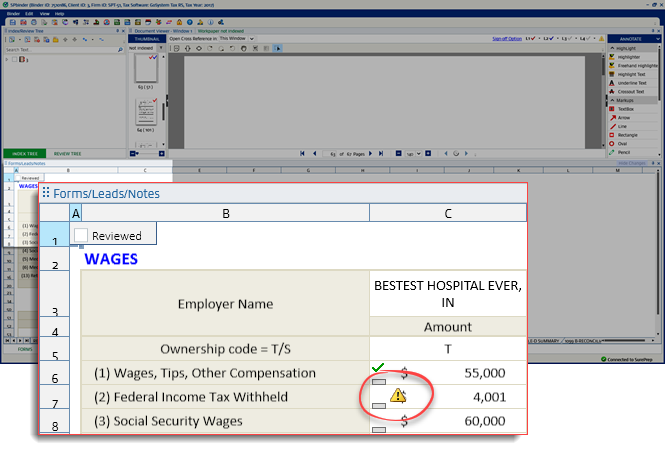The height and width of the screenshot is (460, 665).
Task: Collapse the Markups section
Action: (612, 100)
